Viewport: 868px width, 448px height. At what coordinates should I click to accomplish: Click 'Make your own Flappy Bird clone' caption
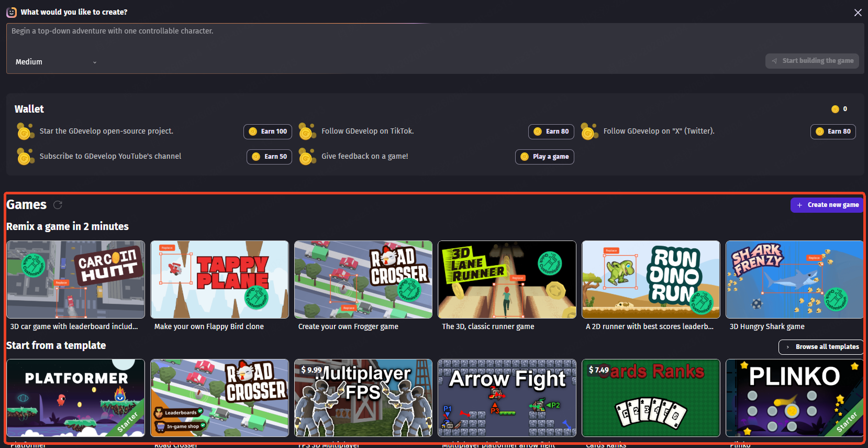[x=209, y=326]
